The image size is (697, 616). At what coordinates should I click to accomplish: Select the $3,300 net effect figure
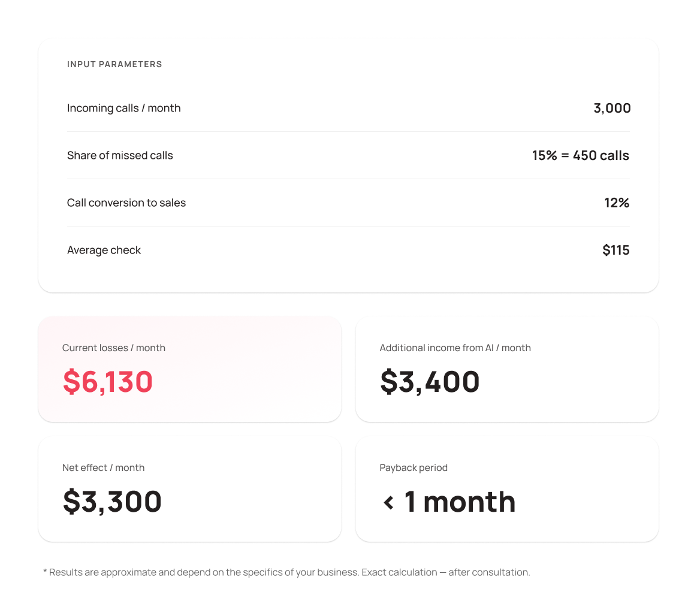(x=112, y=502)
